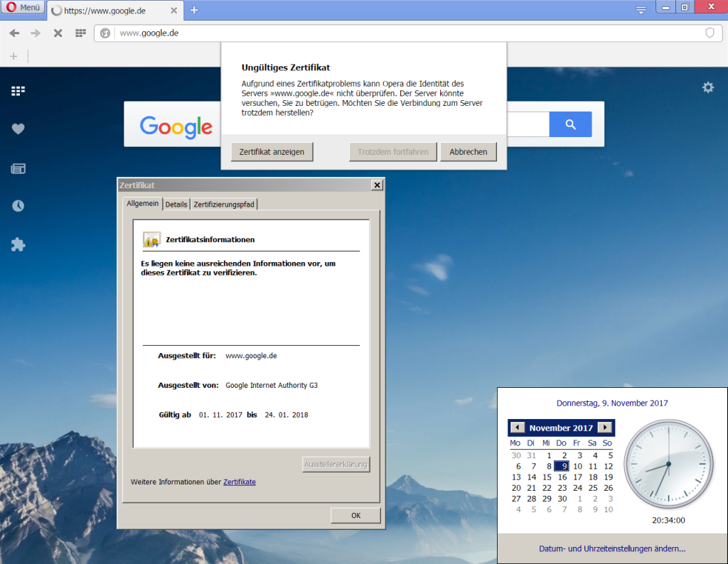Viewport: 728px width, 564px height.
Task: Select November 12 in calendar
Action: tap(608, 466)
